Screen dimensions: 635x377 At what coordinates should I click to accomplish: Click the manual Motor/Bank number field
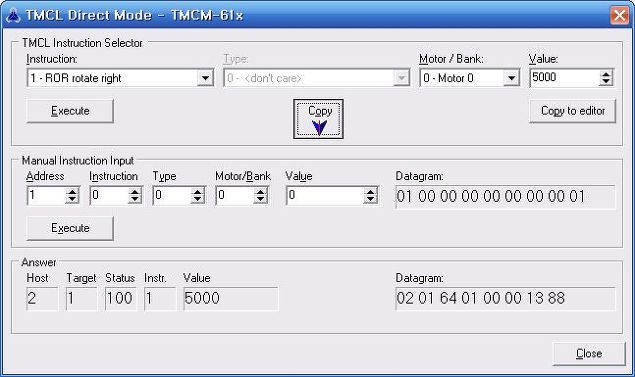click(235, 196)
